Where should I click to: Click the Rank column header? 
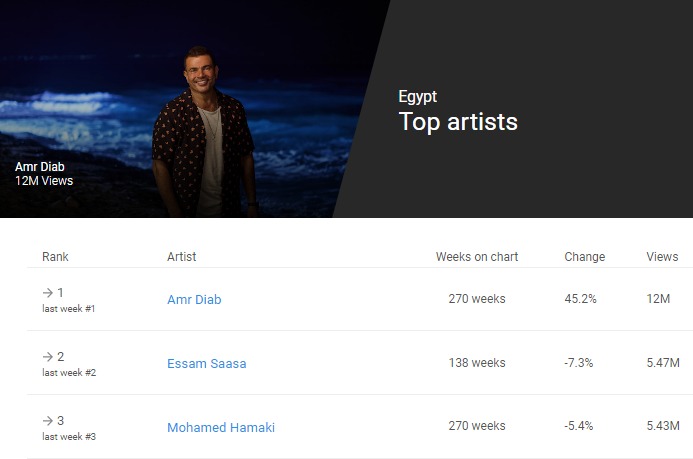pos(55,257)
